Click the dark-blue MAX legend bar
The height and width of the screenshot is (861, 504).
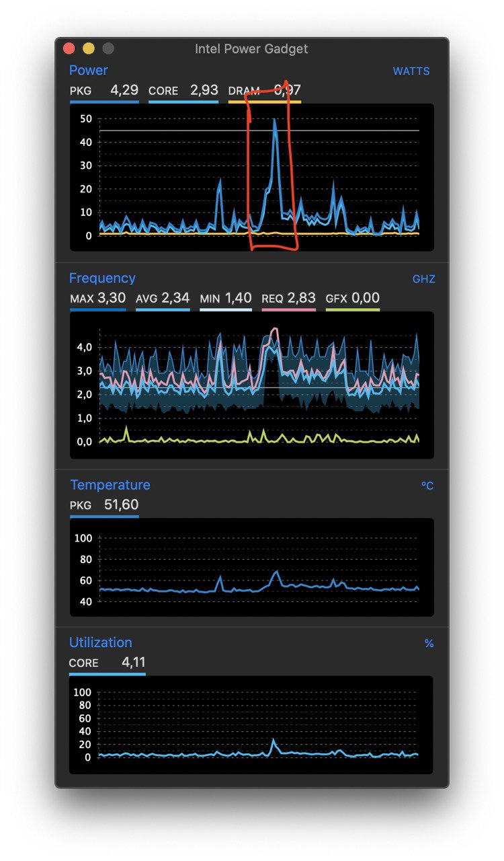point(98,310)
